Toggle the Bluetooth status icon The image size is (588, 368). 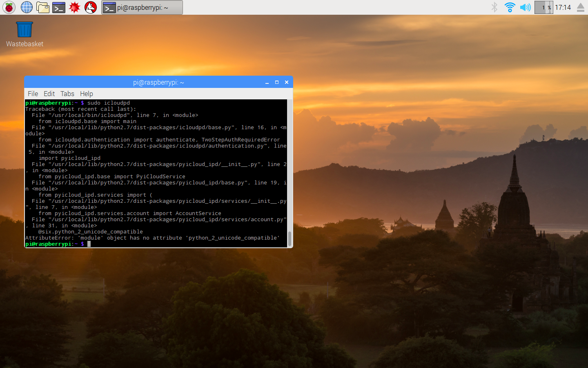[494, 7]
